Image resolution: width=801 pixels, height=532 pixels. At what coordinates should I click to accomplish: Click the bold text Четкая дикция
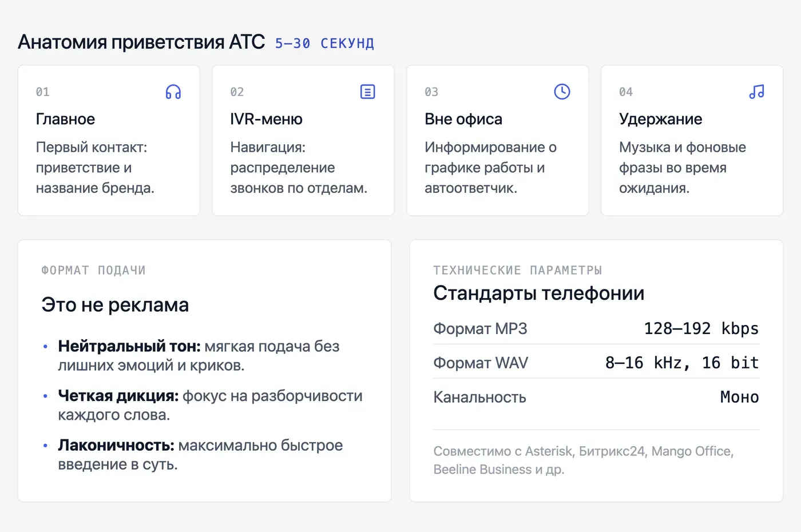118,396
